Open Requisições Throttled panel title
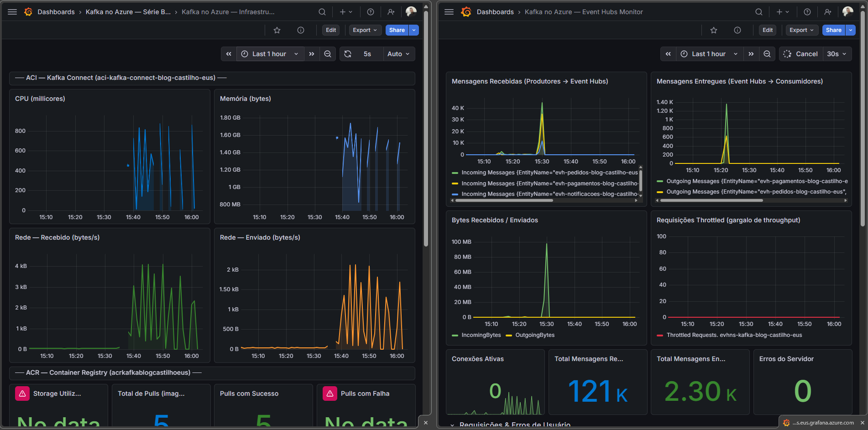The height and width of the screenshot is (430, 868). [728, 220]
